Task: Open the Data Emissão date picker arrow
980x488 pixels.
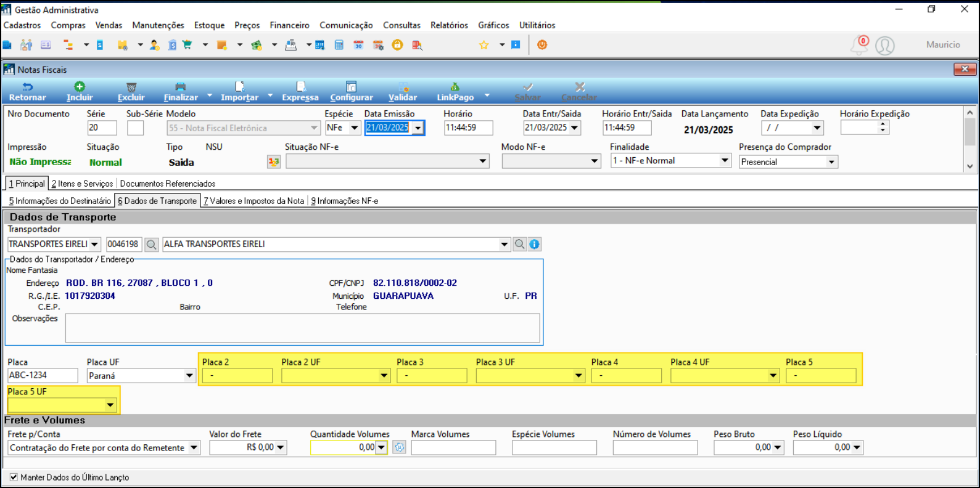Action: (x=418, y=128)
